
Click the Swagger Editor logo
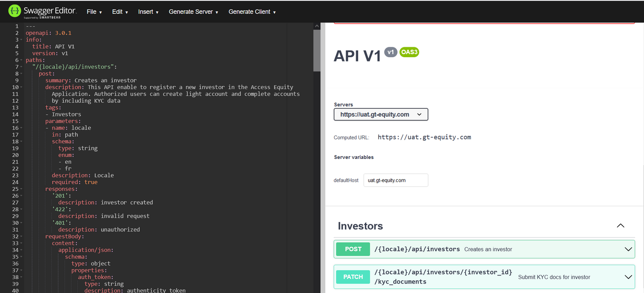[x=42, y=12]
